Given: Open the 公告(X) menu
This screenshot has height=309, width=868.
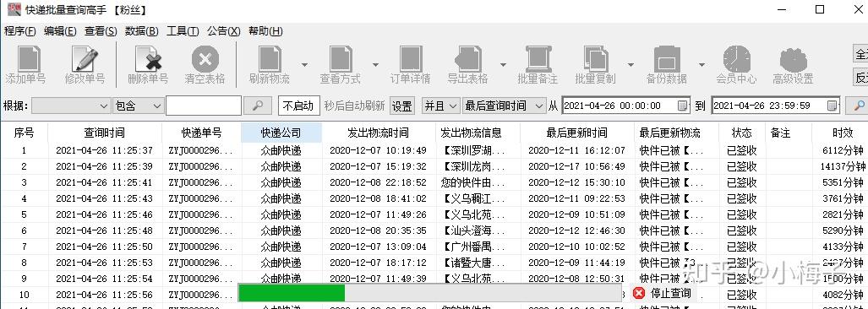Looking at the screenshot, I should (x=224, y=31).
